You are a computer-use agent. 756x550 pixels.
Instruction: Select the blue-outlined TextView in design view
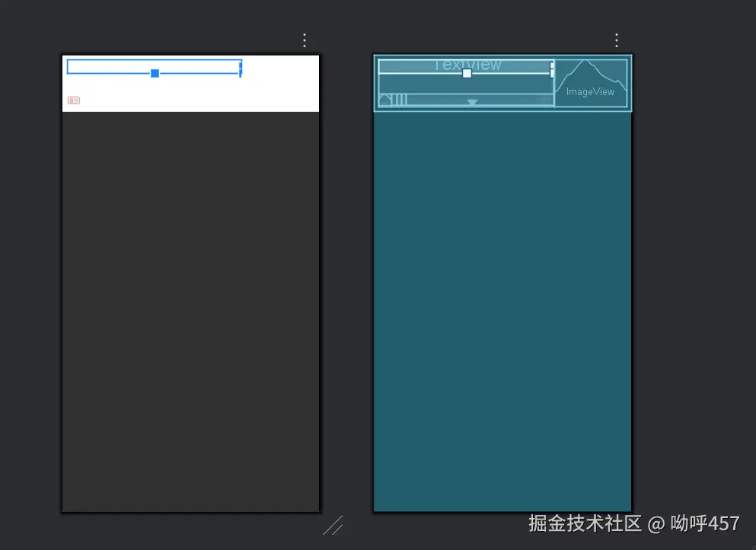[155, 66]
